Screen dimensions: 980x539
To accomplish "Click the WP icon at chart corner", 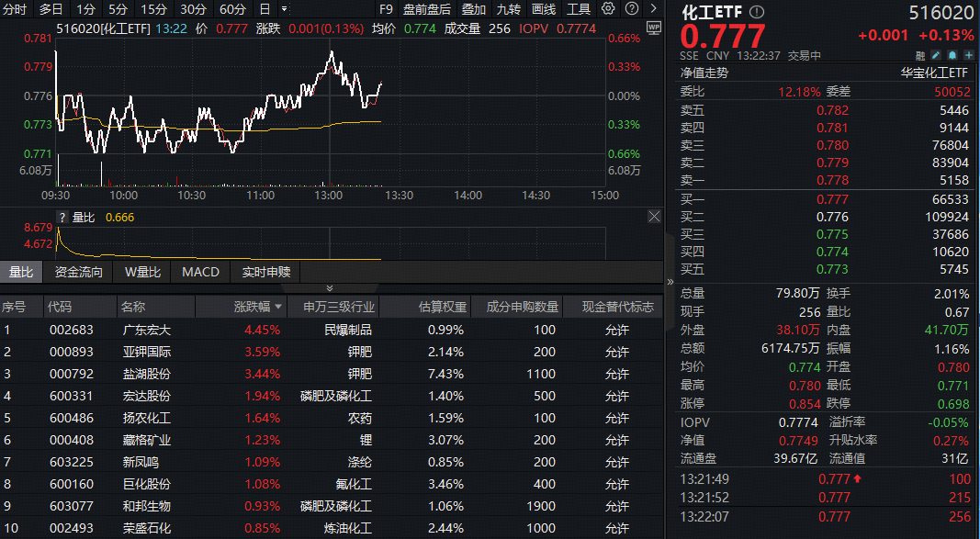I will point(653,28).
